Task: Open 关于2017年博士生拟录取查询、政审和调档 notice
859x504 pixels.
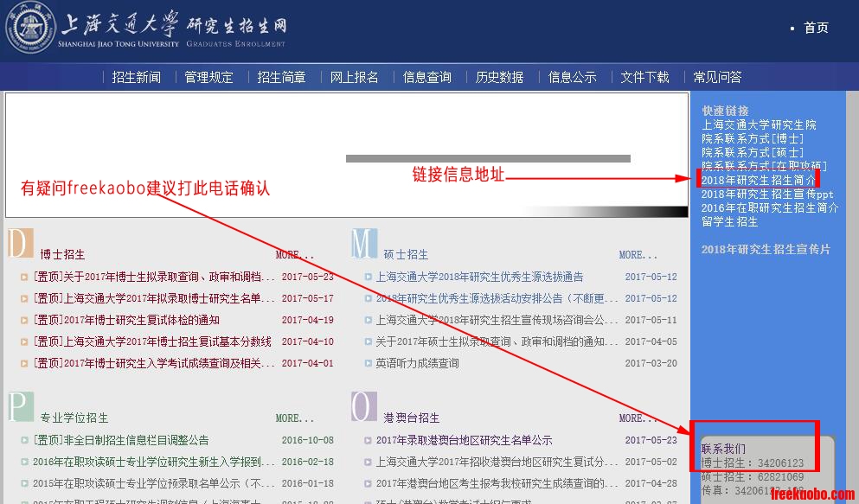Action: tap(154, 277)
